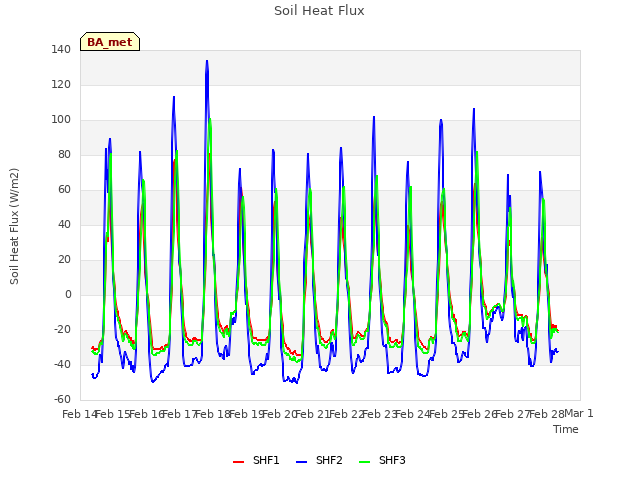Click the 120 y-axis tick label

pos(61,84)
